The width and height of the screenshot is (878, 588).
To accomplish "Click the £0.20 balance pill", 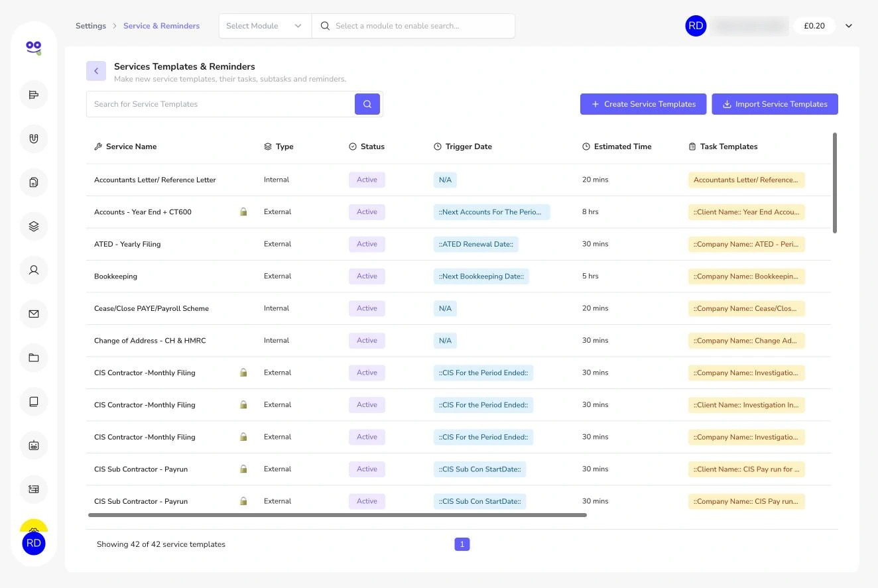I will (x=814, y=26).
